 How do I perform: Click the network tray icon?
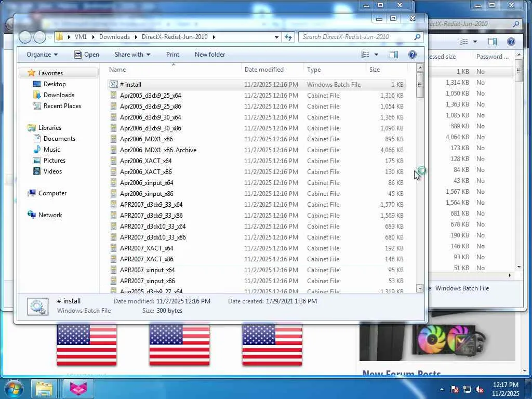(467, 389)
